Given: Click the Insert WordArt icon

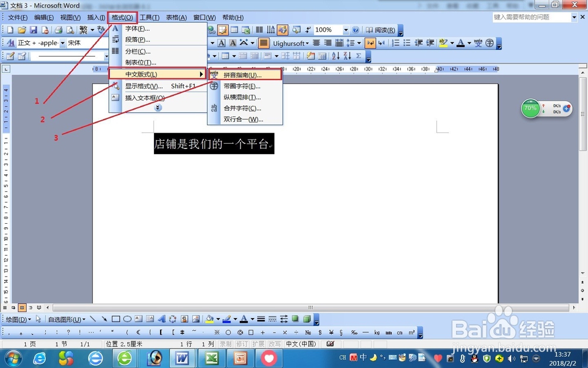Looking at the screenshot, I should [161, 319].
